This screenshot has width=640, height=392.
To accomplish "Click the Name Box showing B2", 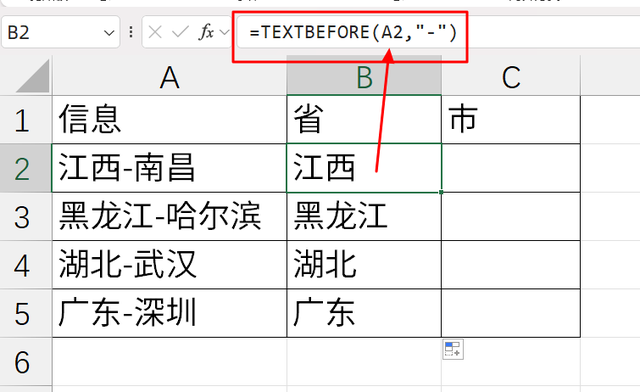I will click(x=60, y=32).
